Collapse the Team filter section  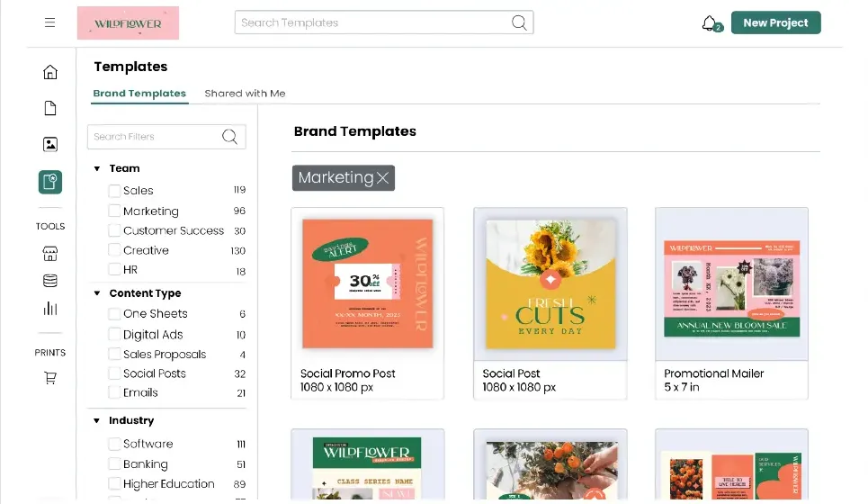click(x=97, y=168)
